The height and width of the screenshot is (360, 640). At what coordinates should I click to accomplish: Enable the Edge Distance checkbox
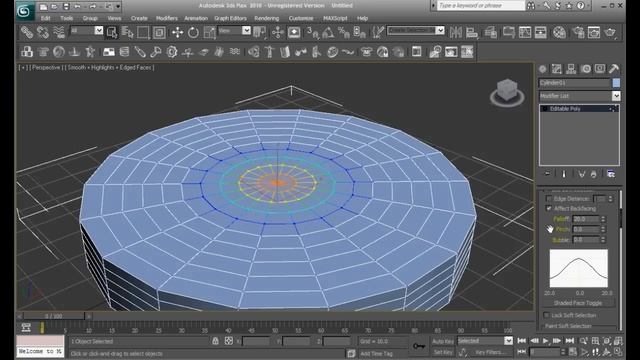(x=549, y=199)
